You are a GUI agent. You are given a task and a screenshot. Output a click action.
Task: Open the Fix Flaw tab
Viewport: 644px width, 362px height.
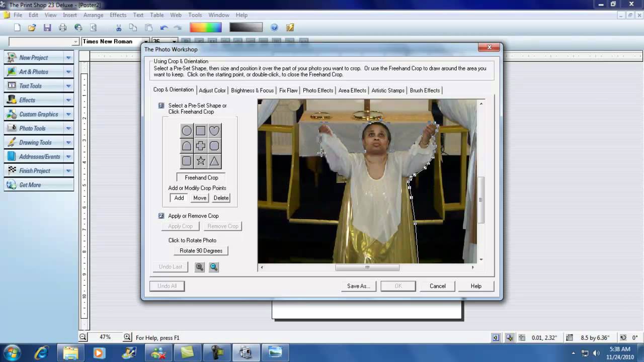288,90
